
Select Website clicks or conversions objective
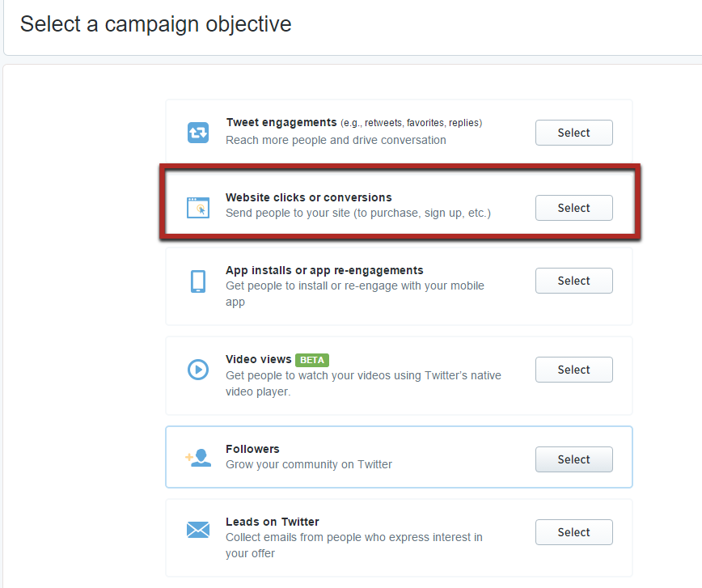574,208
